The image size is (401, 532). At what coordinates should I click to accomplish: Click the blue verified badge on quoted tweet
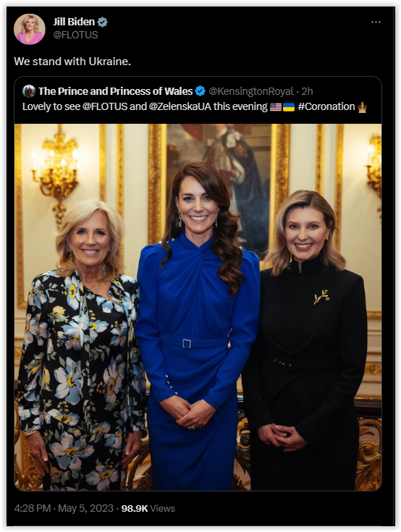[x=200, y=91]
